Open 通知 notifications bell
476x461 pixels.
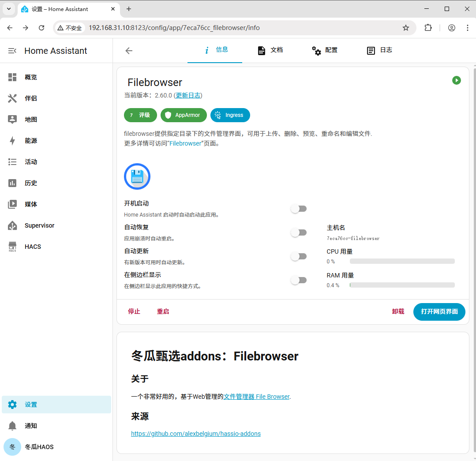click(56, 426)
